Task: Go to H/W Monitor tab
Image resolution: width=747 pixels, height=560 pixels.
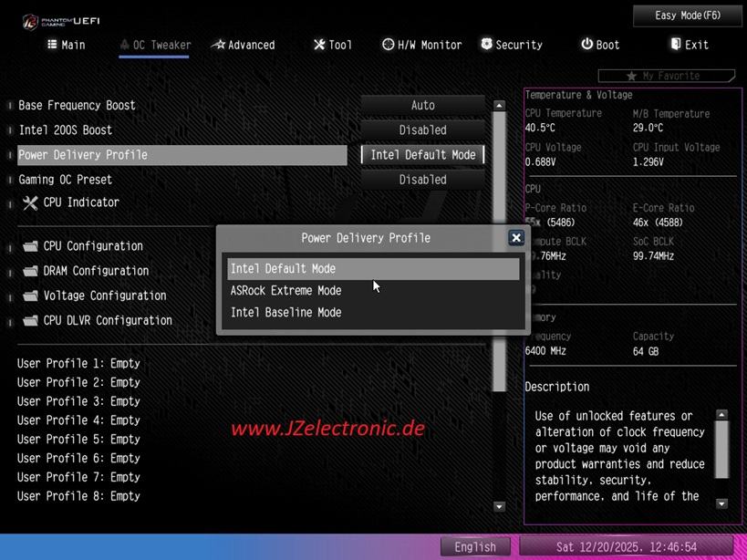Action: [x=421, y=45]
